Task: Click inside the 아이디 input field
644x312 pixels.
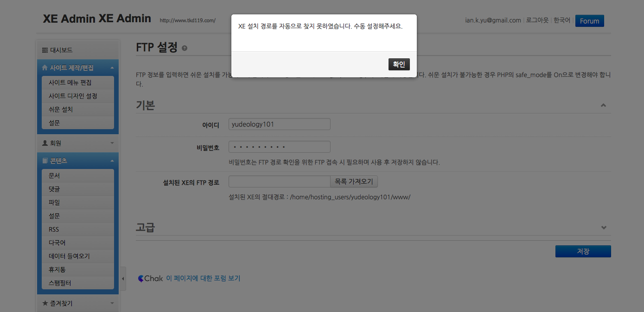Action: (279, 124)
